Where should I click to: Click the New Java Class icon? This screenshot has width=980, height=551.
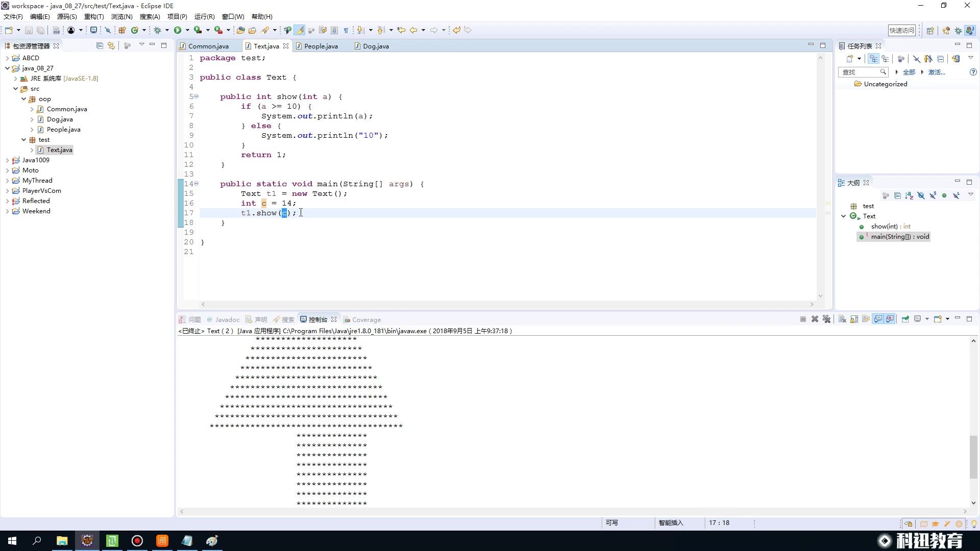click(135, 30)
